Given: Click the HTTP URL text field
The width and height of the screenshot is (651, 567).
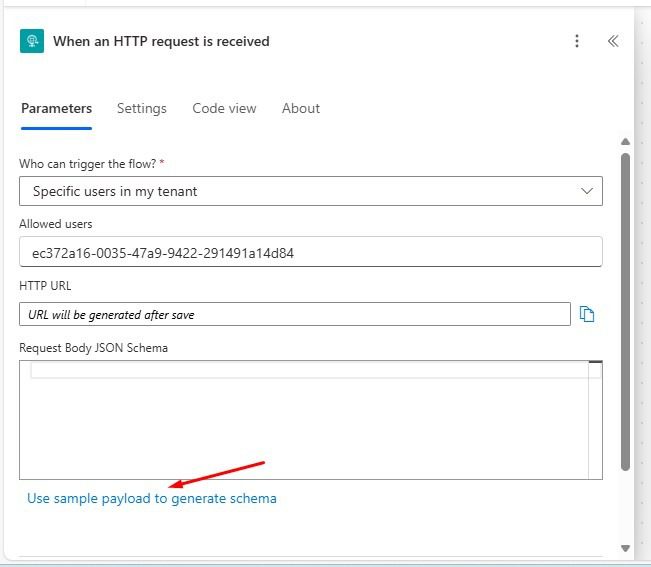Looking at the screenshot, I should tap(294, 314).
